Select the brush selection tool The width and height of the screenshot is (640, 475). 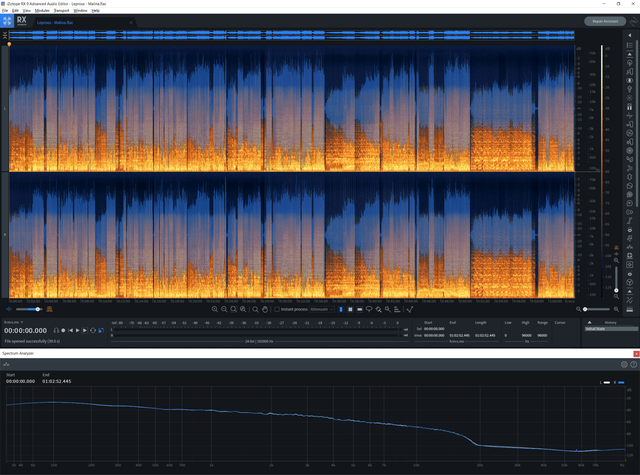[x=379, y=309]
